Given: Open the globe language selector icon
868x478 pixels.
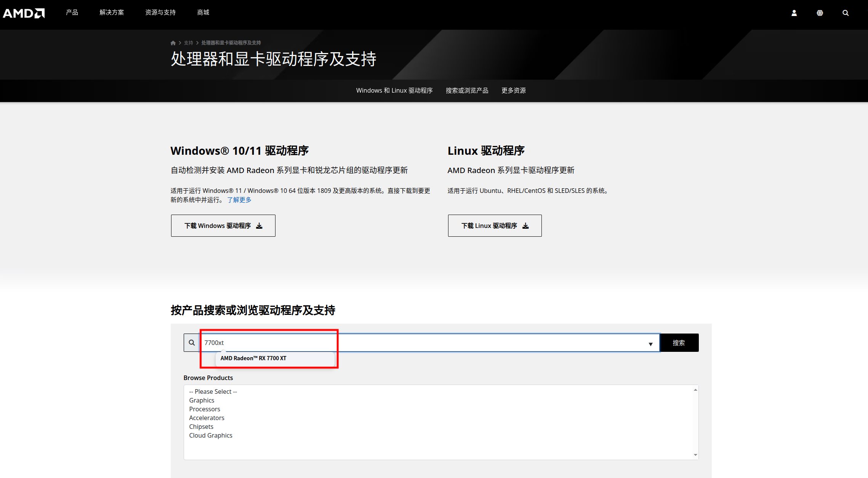Looking at the screenshot, I should pos(820,13).
